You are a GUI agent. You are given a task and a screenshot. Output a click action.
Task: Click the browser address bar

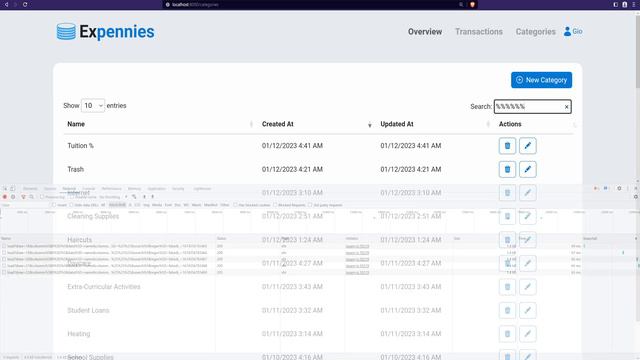[x=314, y=4]
